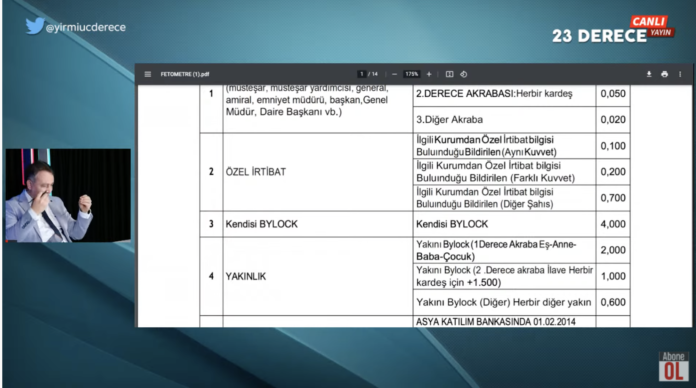Select the 4,000 score value
Viewport: 696px width, 388px height.
pos(613,224)
